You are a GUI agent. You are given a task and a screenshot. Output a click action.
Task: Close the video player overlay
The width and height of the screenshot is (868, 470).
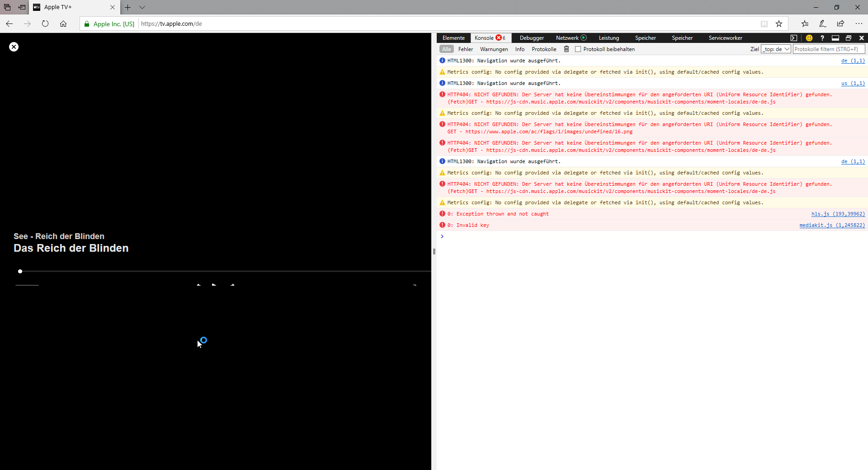(14, 47)
